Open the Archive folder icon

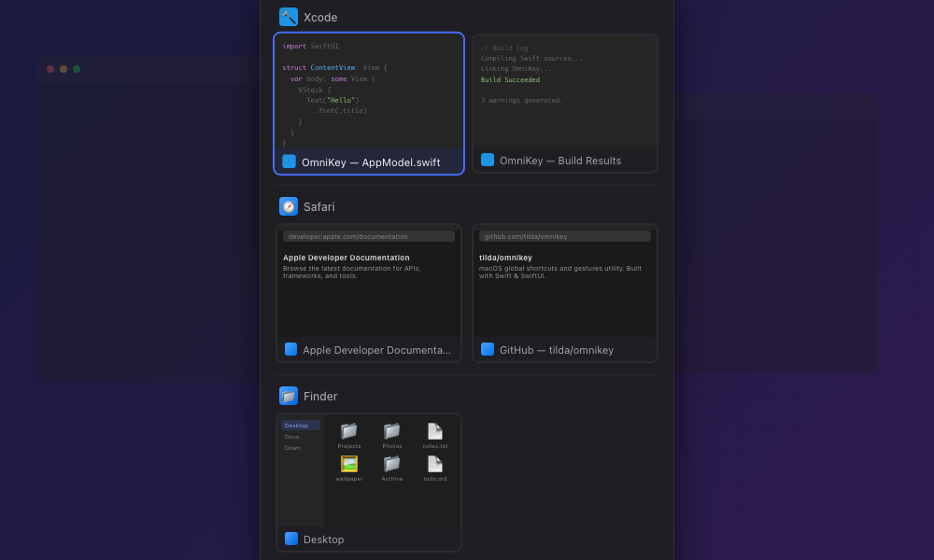391,465
